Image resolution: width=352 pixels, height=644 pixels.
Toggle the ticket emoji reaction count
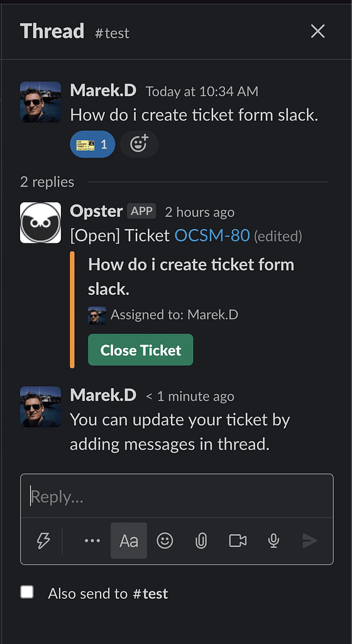click(x=92, y=144)
